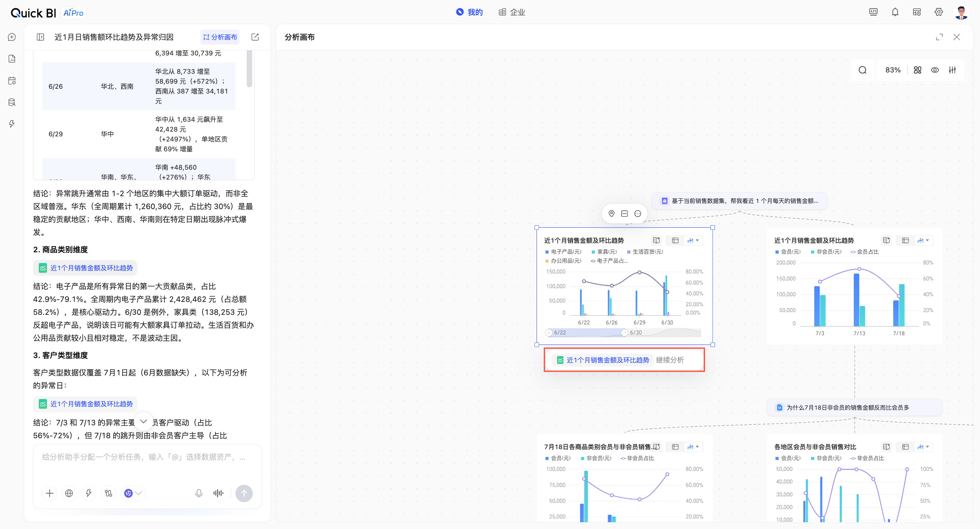
Task: Click the 基于当前销售数据集 question node
Action: pyautogui.click(x=739, y=201)
